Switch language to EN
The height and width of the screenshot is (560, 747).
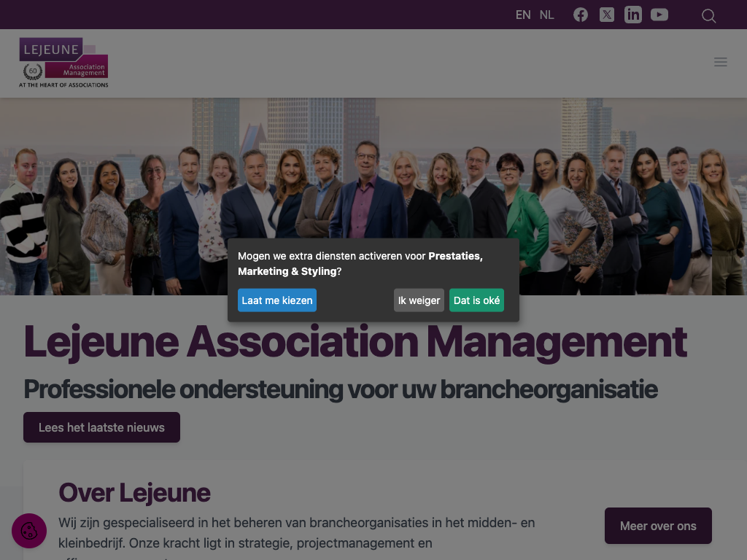tap(522, 15)
